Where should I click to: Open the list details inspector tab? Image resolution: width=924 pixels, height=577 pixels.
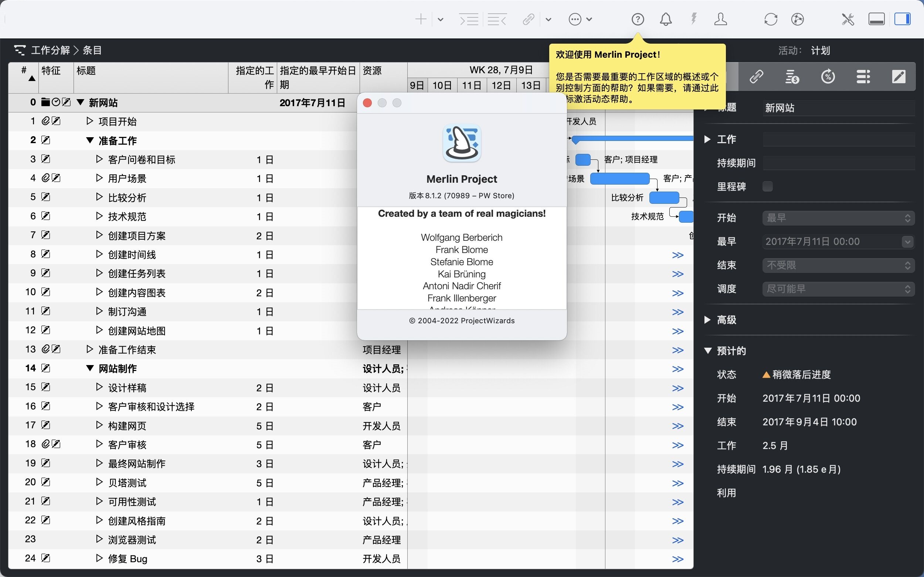(x=863, y=77)
